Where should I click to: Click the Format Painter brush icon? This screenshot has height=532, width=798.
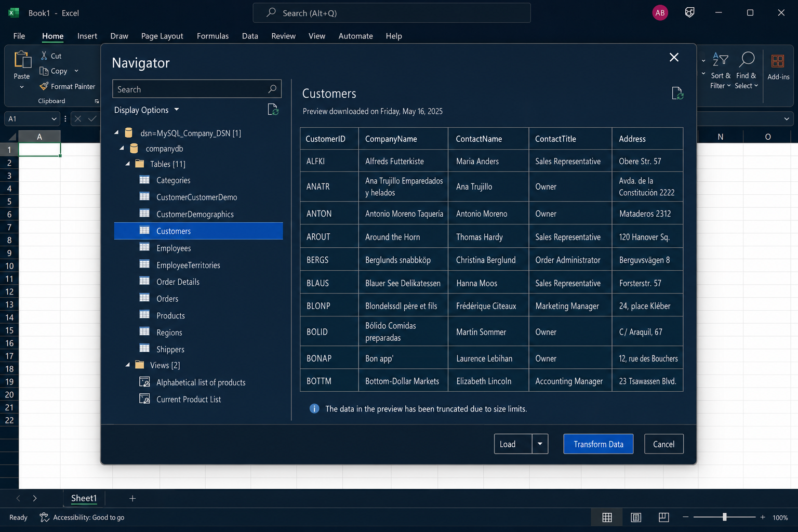(x=44, y=86)
